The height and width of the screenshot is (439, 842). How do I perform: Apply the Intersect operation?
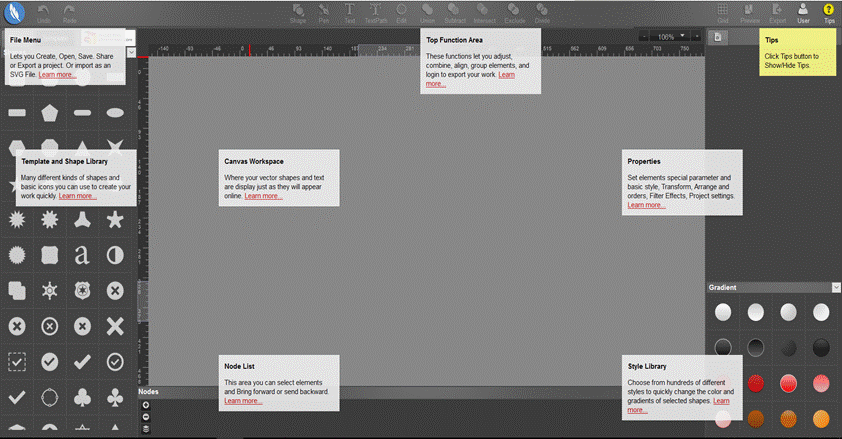[484, 14]
